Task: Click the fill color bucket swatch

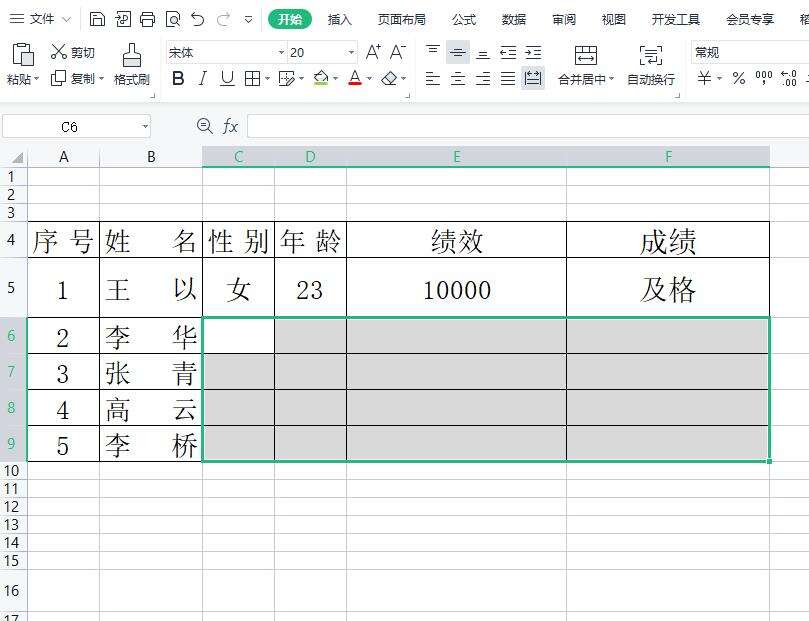Action: pos(320,78)
